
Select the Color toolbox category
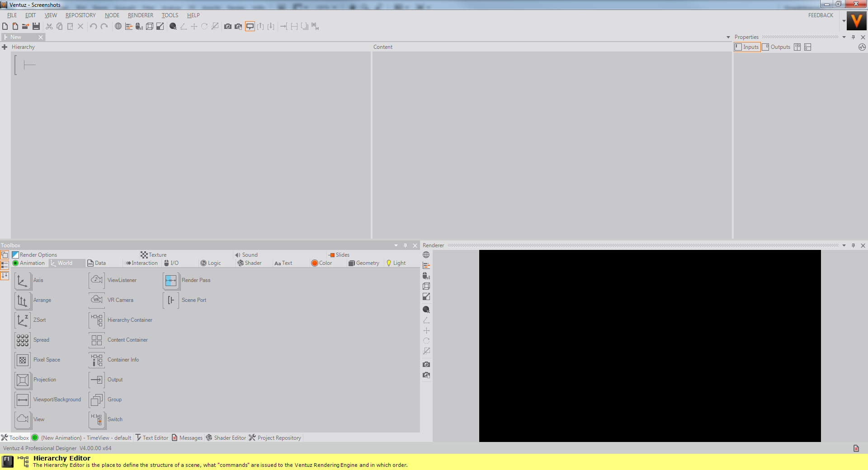[x=321, y=263]
